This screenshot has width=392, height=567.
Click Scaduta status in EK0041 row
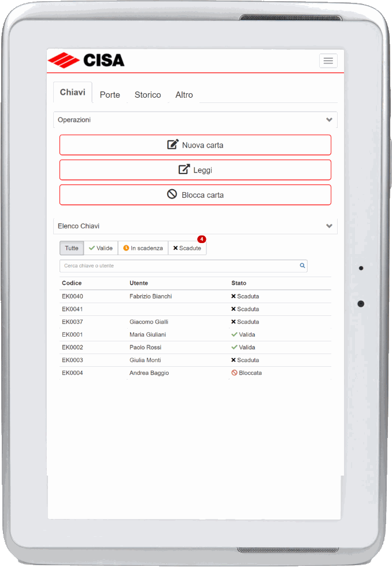coord(248,309)
